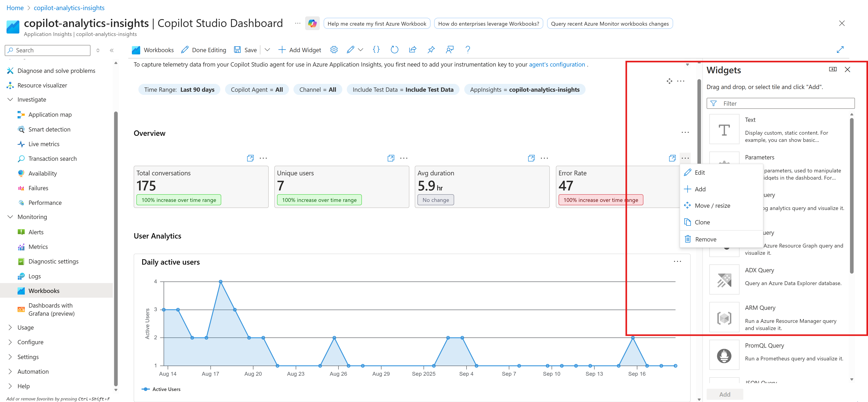
Task: Click Help me create my first Azure Workbook
Action: point(377,23)
